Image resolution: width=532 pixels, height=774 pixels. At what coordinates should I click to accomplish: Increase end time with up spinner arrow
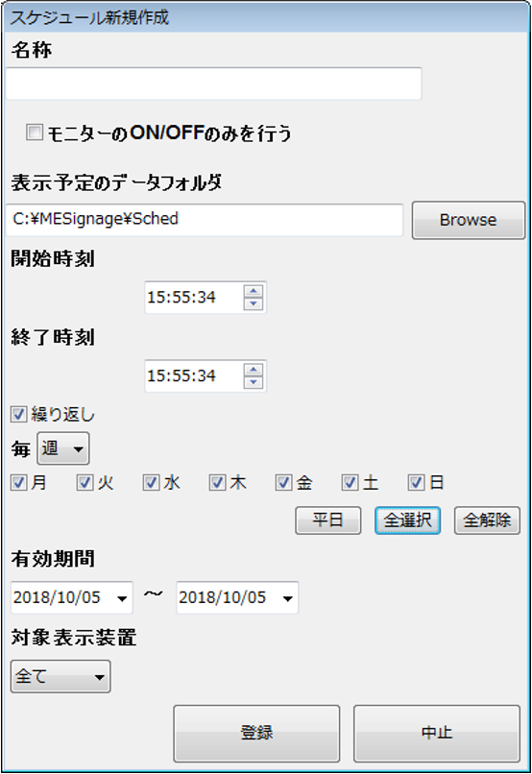(x=254, y=370)
